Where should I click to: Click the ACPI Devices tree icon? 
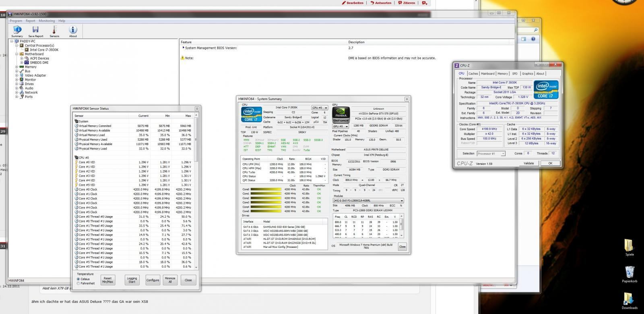click(27, 58)
